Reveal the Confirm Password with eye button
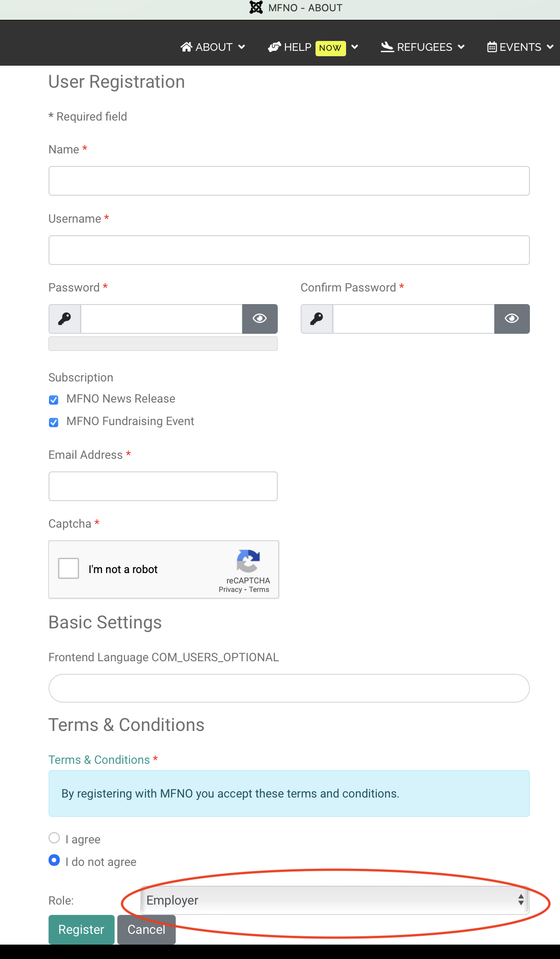This screenshot has width=560, height=959. (512, 319)
